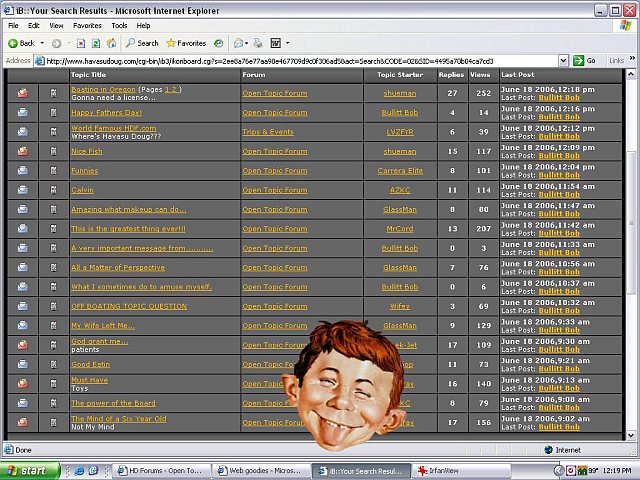
Task: Open topic starter MrCord's profile link
Action: point(399,229)
